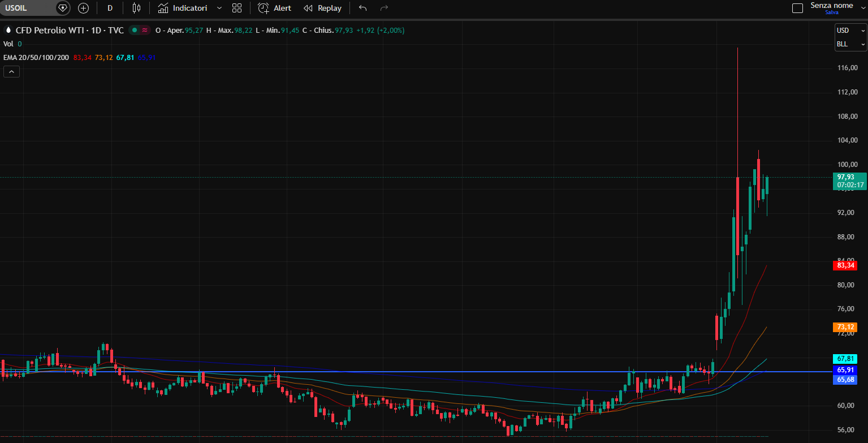
Task: Click the CFD Petrolio WTI legend title
Action: 70,31
